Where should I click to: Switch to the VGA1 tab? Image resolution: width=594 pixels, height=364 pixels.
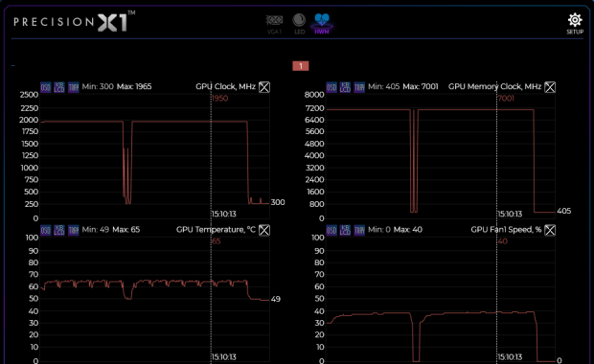click(x=274, y=24)
